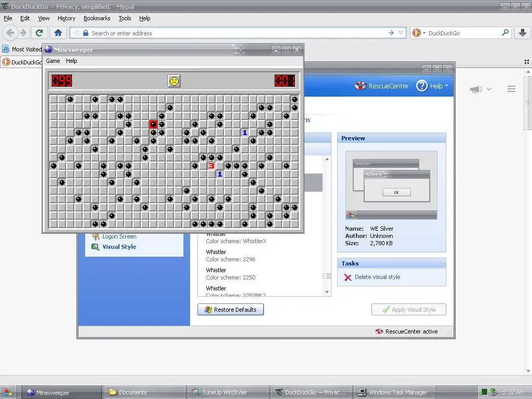Select Whistler Color scheme 2250 entry

(261, 274)
